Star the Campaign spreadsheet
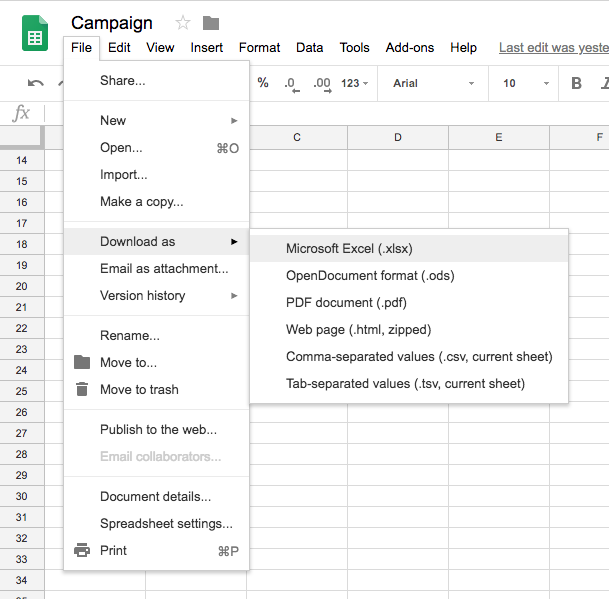Viewport: 609px width, 599px height. click(x=183, y=23)
